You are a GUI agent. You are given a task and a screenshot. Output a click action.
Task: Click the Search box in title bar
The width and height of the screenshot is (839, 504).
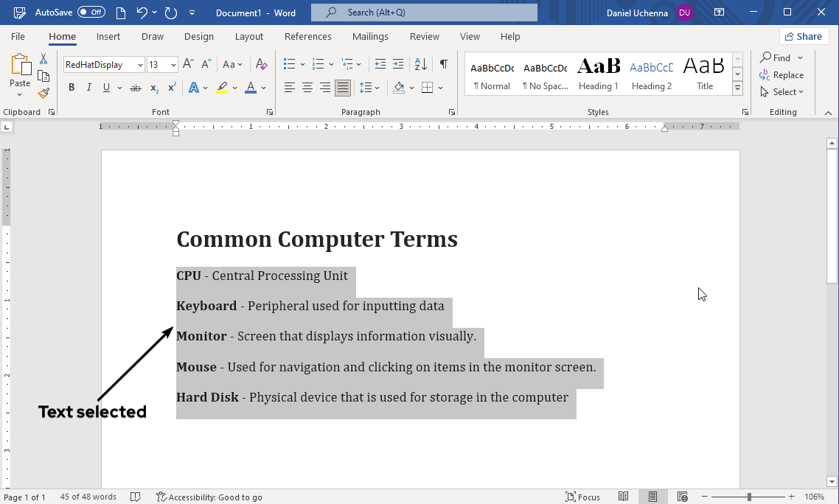424,13
